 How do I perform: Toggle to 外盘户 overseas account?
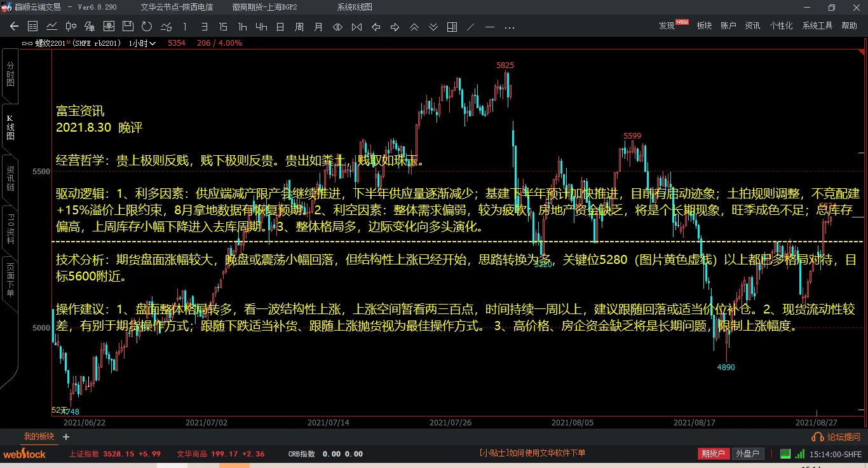[x=747, y=453]
